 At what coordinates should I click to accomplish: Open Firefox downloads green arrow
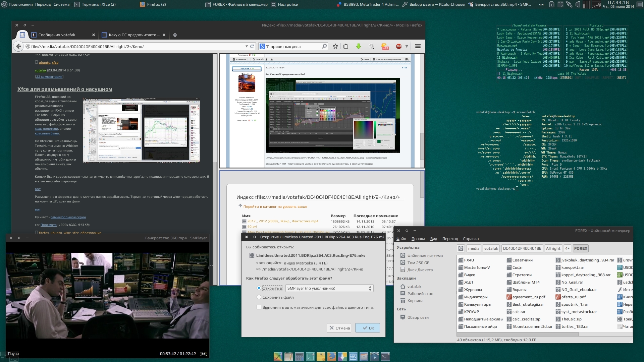(x=358, y=47)
